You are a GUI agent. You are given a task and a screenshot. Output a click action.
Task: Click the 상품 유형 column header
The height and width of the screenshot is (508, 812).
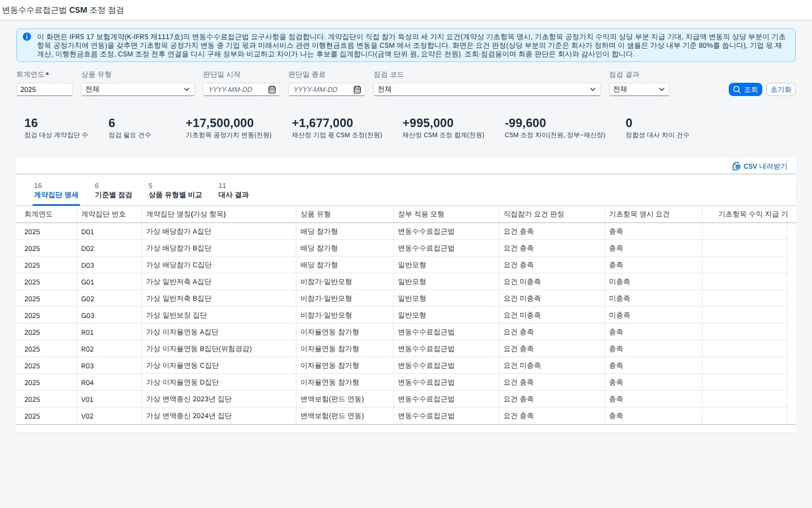click(x=345, y=214)
